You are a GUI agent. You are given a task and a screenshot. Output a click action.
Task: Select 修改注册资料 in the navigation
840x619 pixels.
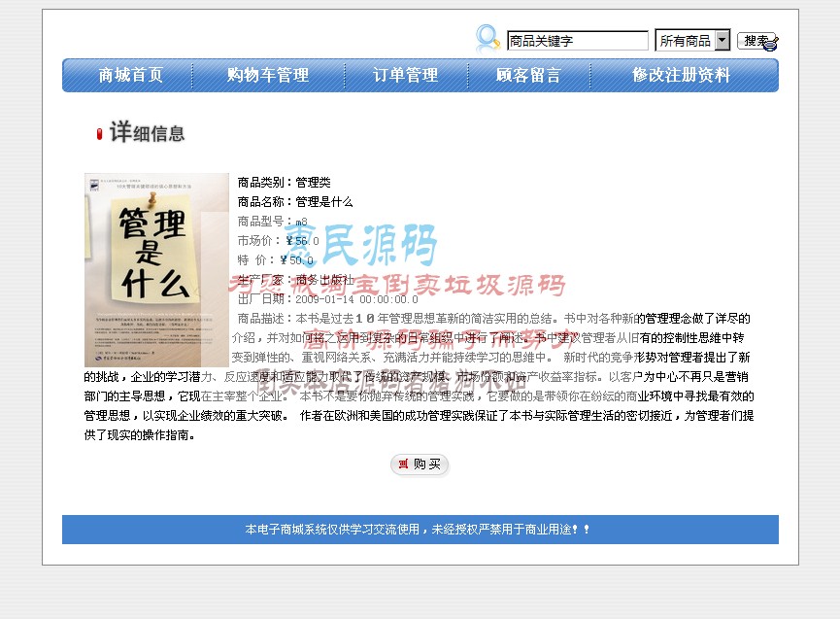(x=684, y=74)
